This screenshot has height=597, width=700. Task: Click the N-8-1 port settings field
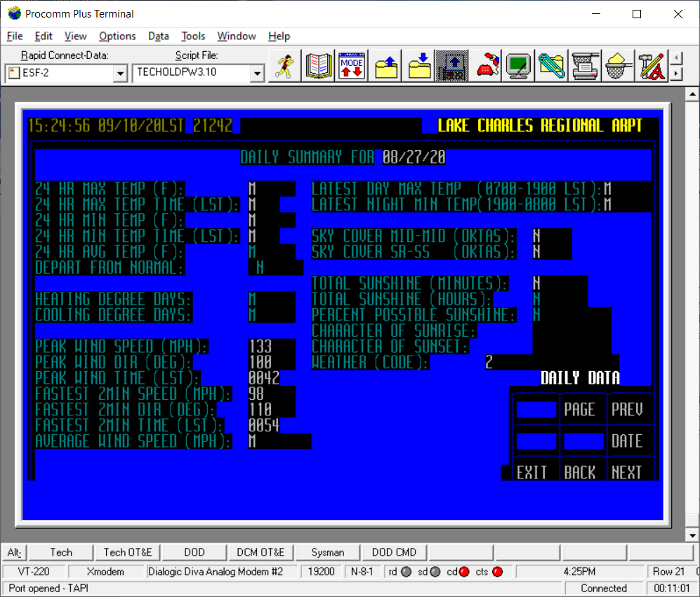tap(362, 572)
